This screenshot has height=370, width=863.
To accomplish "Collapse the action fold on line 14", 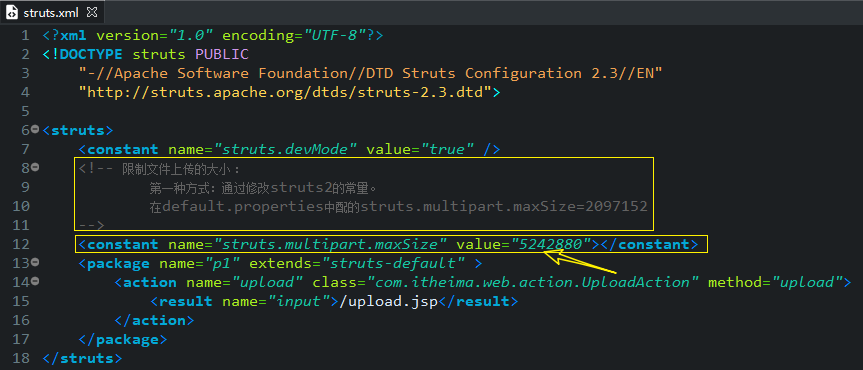I will pos(35,281).
